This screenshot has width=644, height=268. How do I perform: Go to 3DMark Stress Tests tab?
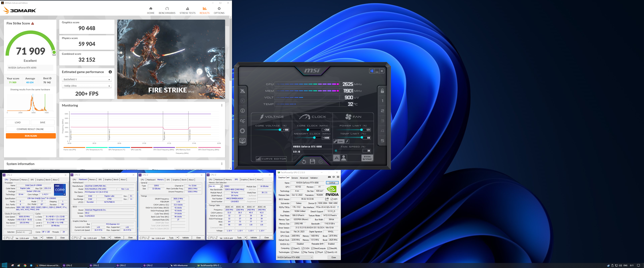click(x=187, y=11)
